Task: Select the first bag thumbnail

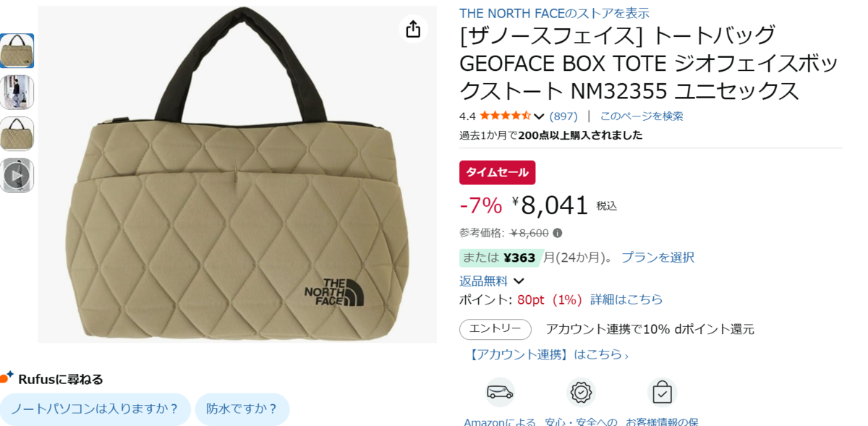Action: point(17,51)
